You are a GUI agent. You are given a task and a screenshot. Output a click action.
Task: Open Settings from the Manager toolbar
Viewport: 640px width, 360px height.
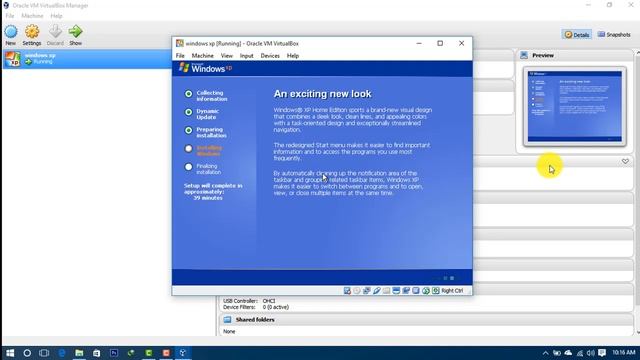[x=32, y=32]
